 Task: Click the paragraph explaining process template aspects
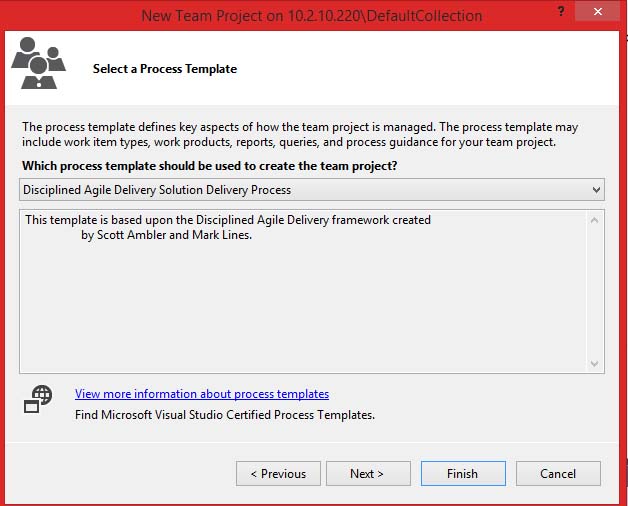(x=300, y=135)
